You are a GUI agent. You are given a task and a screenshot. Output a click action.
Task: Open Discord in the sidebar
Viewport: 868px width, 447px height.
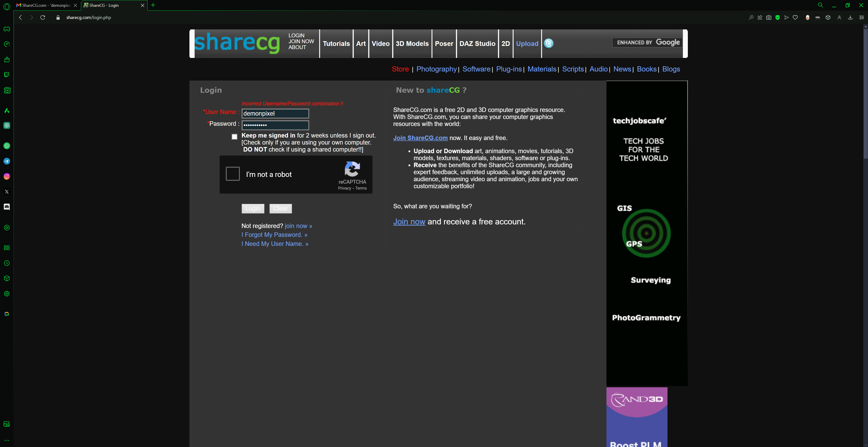[x=7, y=207]
